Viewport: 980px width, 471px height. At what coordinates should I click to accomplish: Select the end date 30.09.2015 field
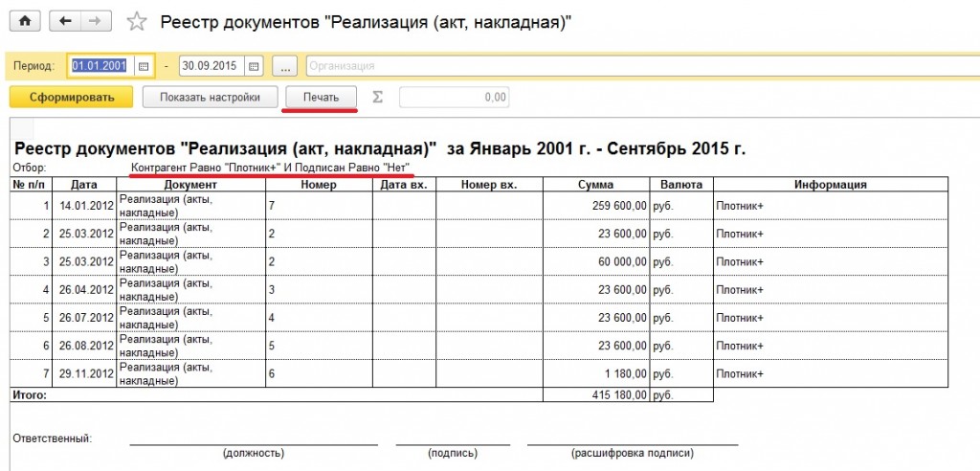(x=212, y=66)
